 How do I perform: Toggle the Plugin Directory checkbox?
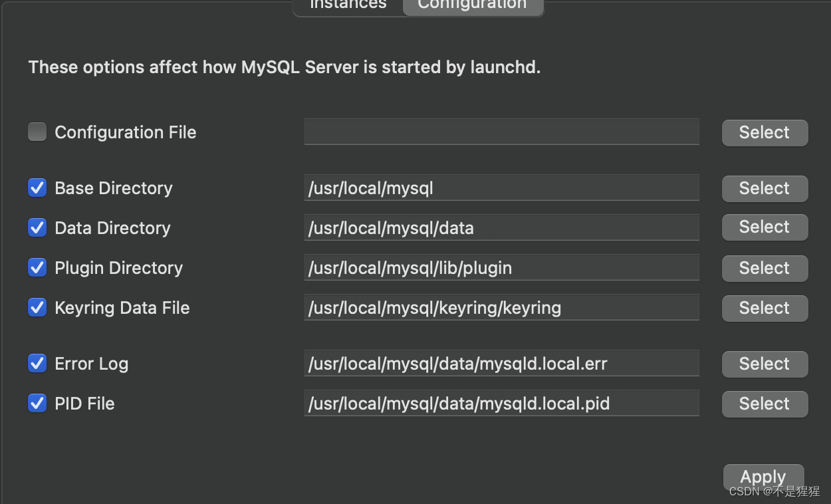click(x=37, y=267)
